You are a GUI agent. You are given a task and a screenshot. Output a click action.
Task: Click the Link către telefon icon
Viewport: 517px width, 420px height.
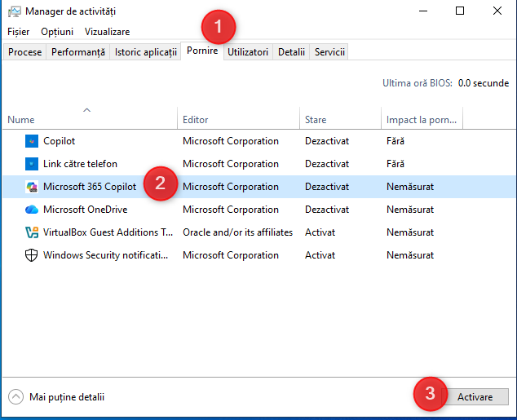click(x=32, y=164)
